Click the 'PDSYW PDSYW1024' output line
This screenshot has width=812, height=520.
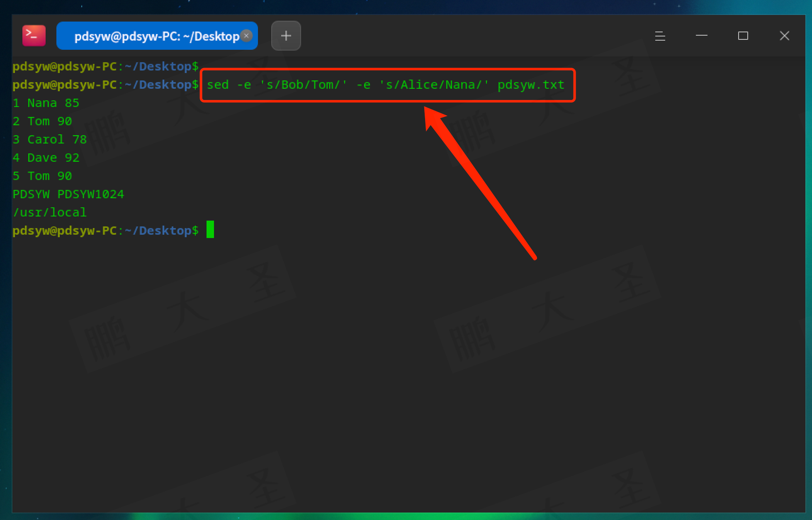pos(68,194)
